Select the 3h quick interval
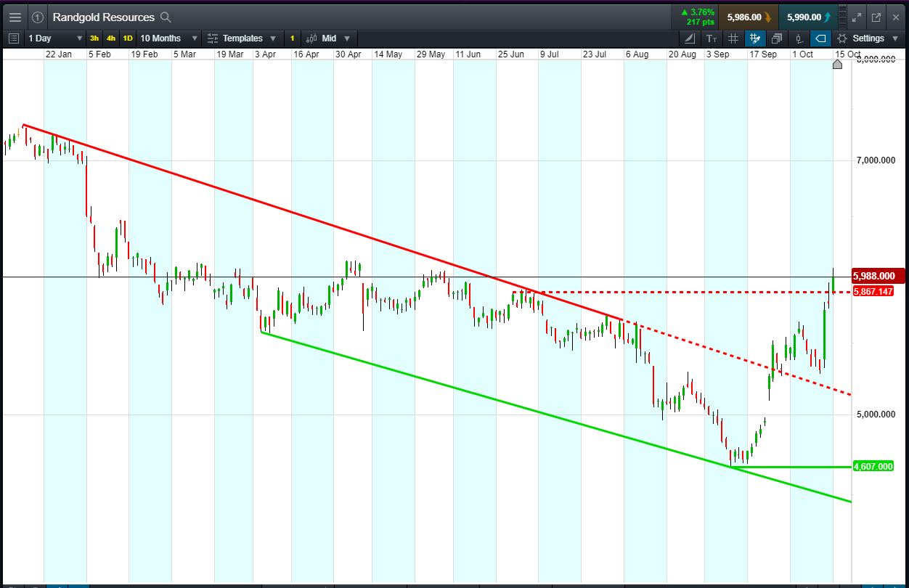 [x=94, y=38]
